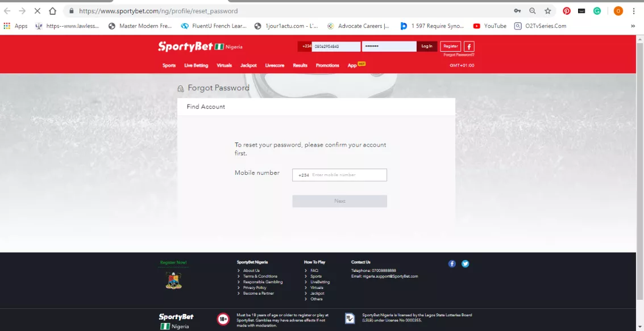Click the Twitter icon in the footer
Image resolution: width=644 pixels, height=331 pixels.
[465, 263]
